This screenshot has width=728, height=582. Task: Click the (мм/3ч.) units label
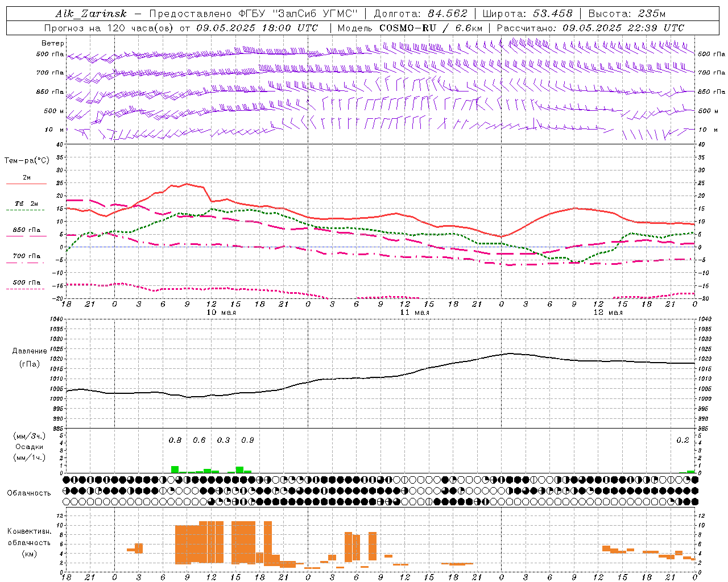click(x=30, y=436)
